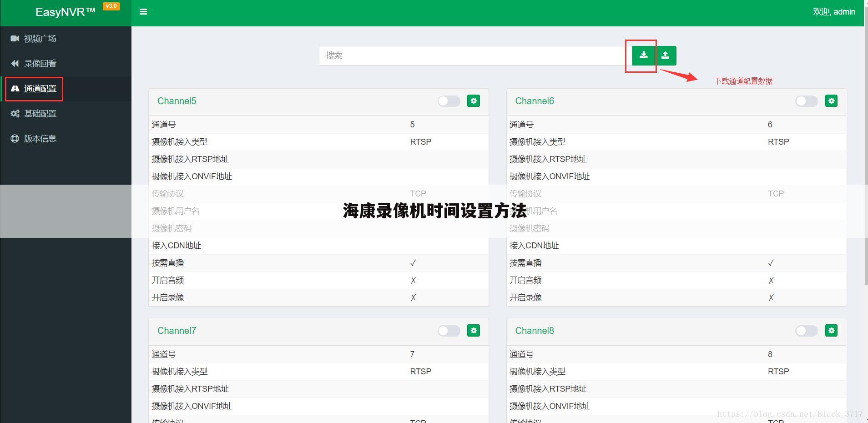Enable the Channel5 toggle switch
868x423 pixels.
click(449, 101)
